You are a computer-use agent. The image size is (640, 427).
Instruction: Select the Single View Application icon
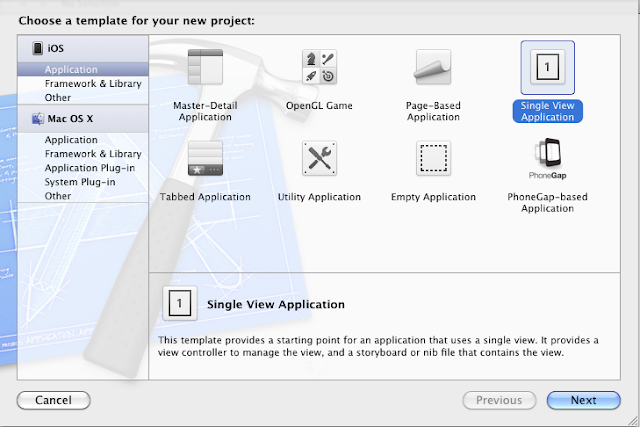coord(547,68)
